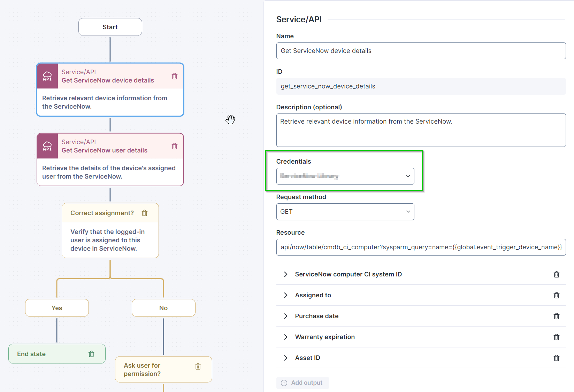Delete the Get ServiceNow user details step
The height and width of the screenshot is (392, 574).
(175, 146)
